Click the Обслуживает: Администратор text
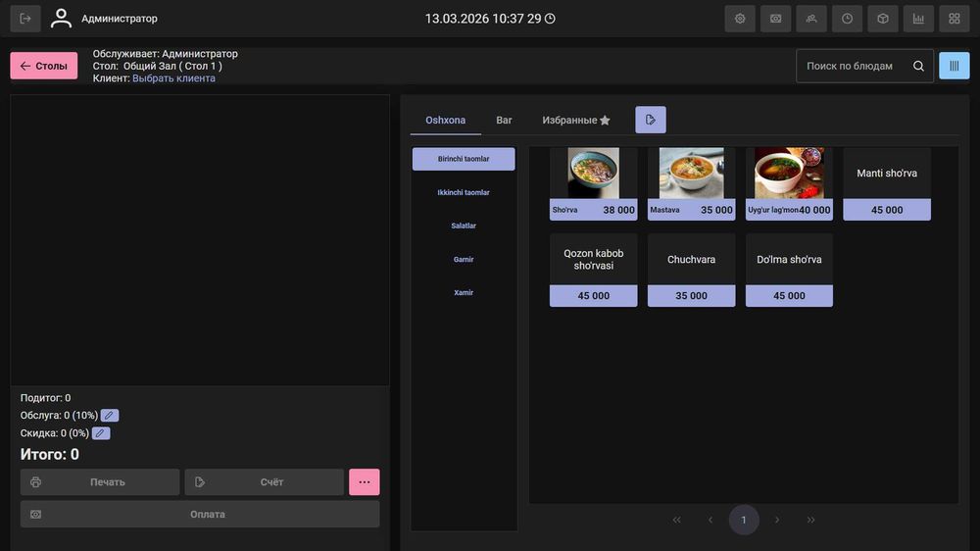Viewport: 980px width, 551px height. [x=165, y=54]
